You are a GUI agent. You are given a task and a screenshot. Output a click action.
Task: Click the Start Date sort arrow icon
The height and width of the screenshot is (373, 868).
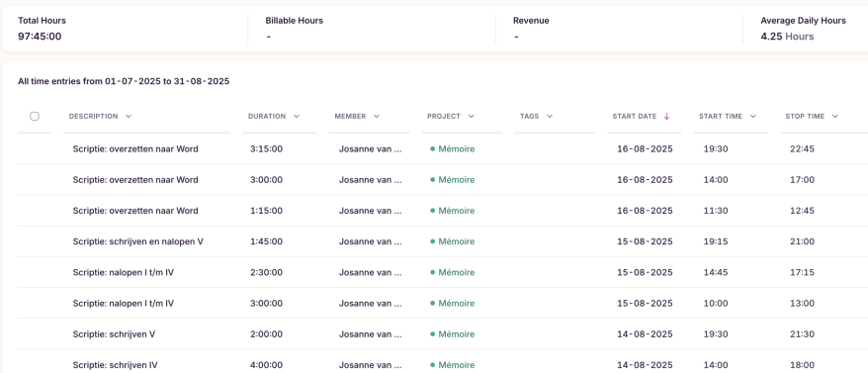click(x=666, y=117)
